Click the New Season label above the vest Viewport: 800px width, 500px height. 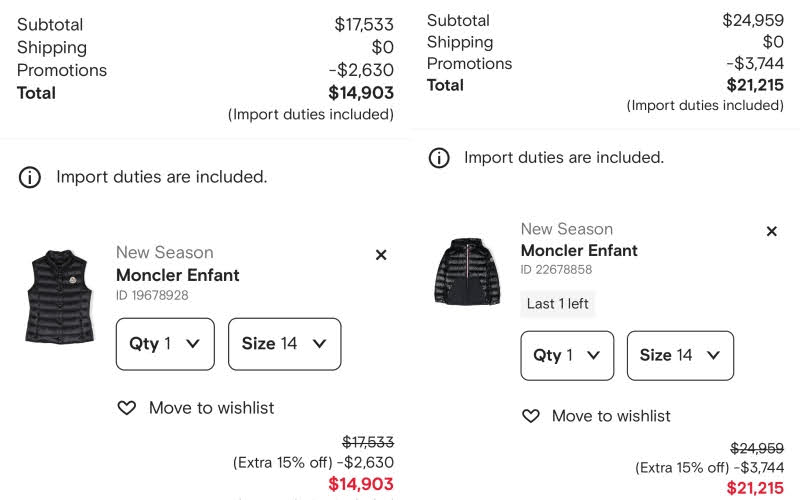coord(165,253)
